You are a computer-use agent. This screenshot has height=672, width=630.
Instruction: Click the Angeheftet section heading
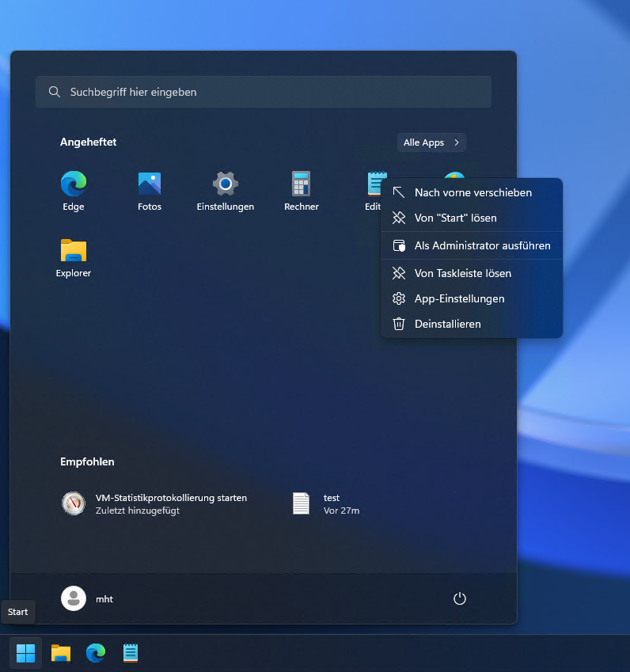click(x=89, y=142)
